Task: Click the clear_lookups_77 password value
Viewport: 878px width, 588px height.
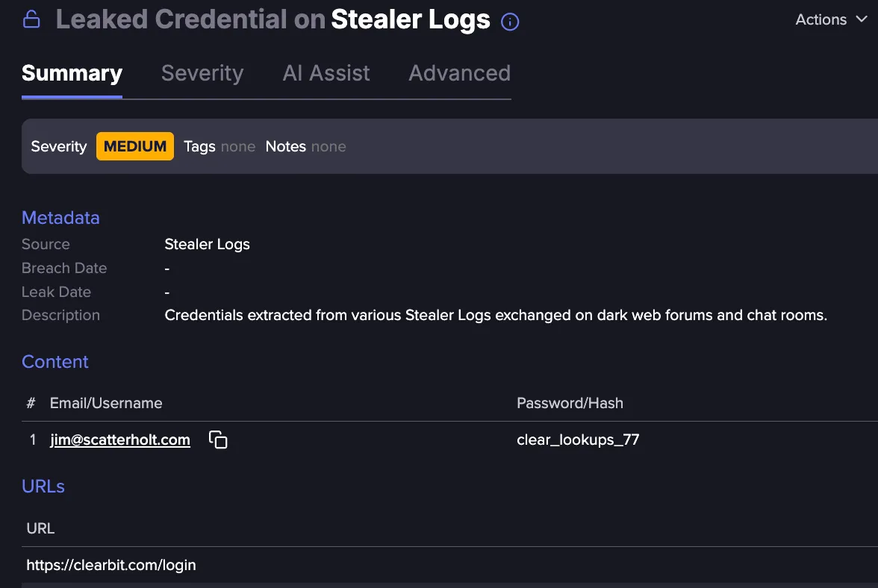Action: (577, 440)
